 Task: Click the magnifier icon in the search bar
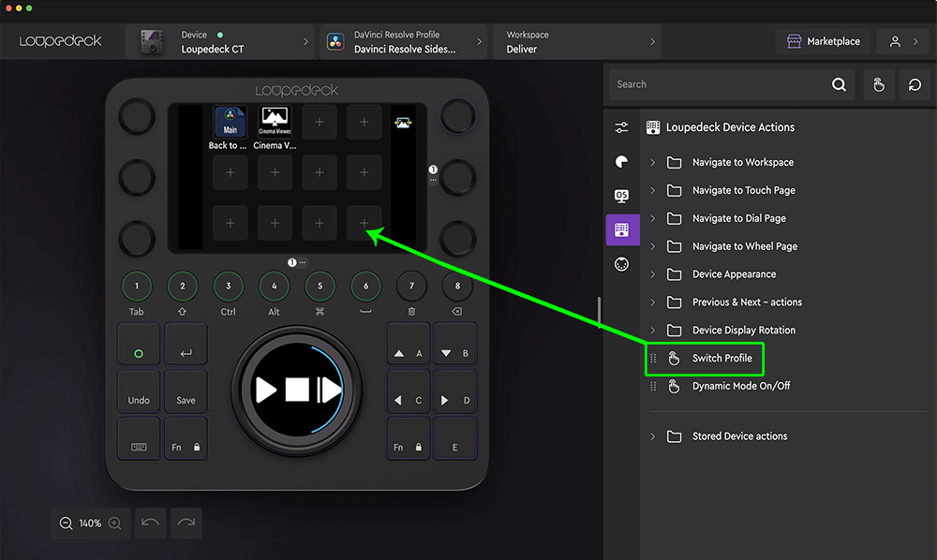click(839, 84)
